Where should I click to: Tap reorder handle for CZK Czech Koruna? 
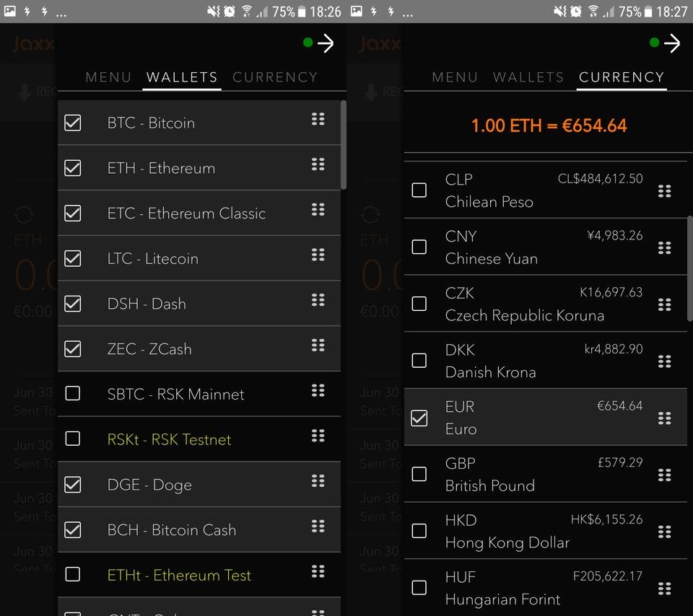point(665,304)
